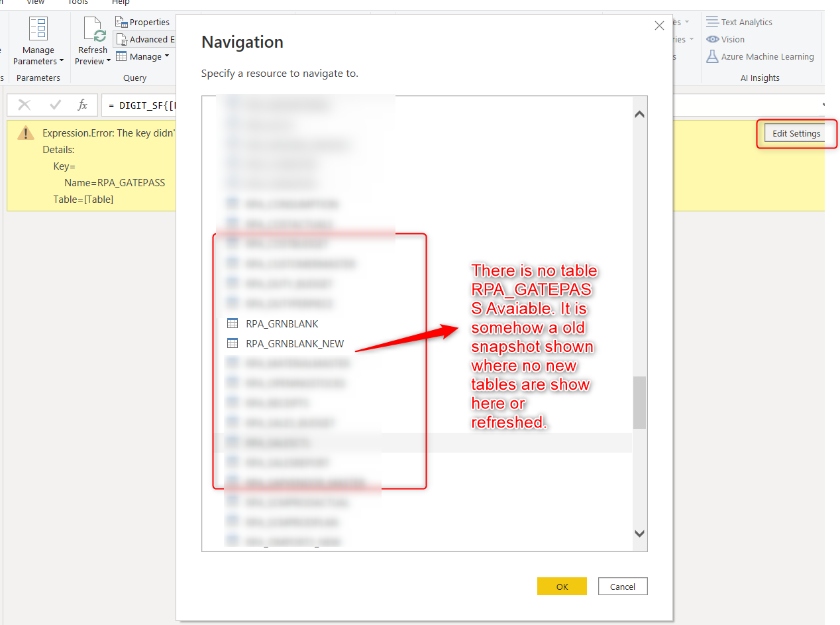Screen dimensions: 840x625
Task: Open Azure Machine Learning
Action: (761, 56)
